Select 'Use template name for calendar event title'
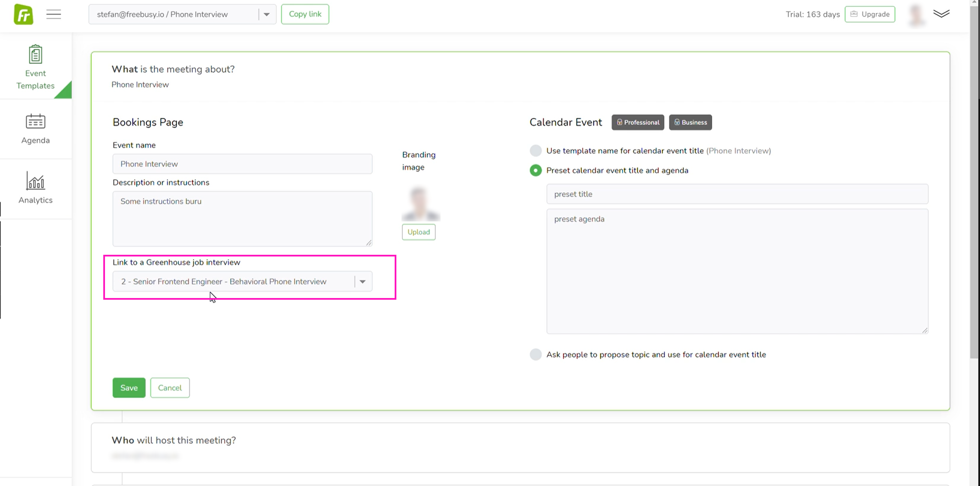980x486 pixels. tap(536, 151)
